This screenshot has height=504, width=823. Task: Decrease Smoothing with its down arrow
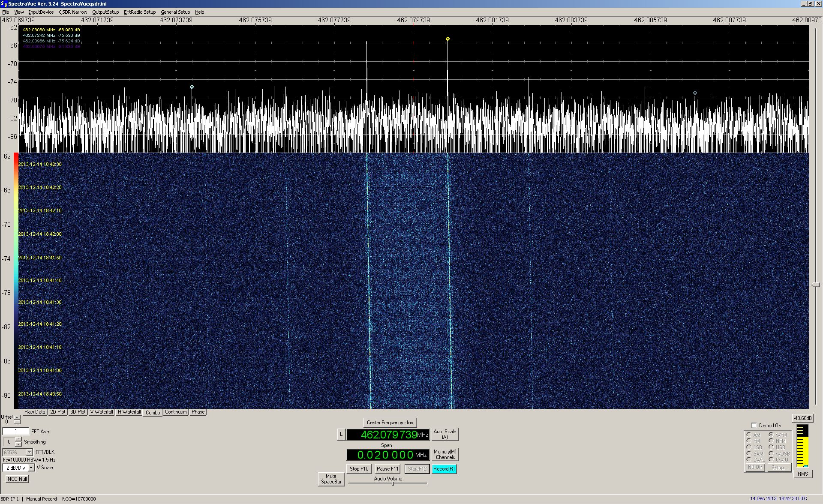(18, 444)
